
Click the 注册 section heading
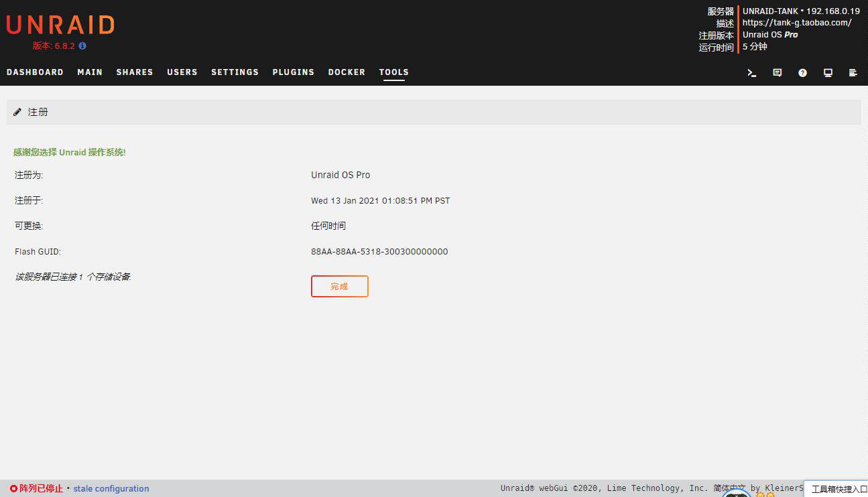point(38,112)
